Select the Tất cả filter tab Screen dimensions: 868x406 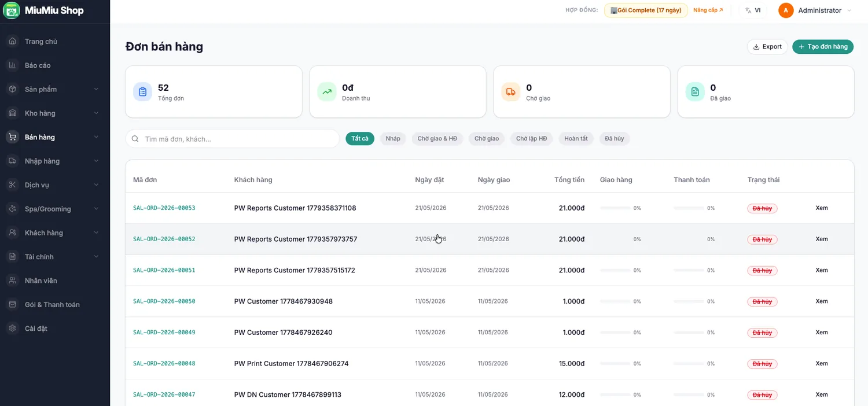[360, 139]
